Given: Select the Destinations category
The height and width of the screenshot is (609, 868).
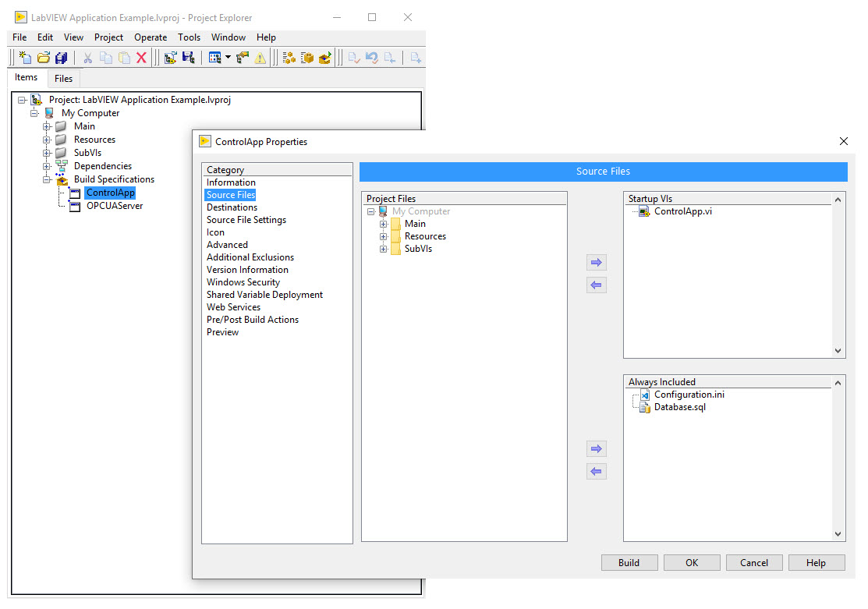Looking at the screenshot, I should pos(232,207).
